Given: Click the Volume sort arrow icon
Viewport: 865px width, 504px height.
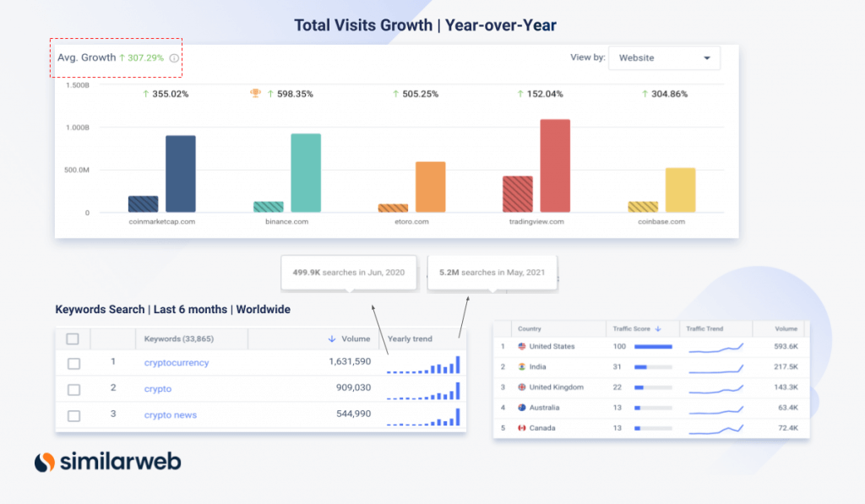Looking at the screenshot, I should tap(331, 339).
